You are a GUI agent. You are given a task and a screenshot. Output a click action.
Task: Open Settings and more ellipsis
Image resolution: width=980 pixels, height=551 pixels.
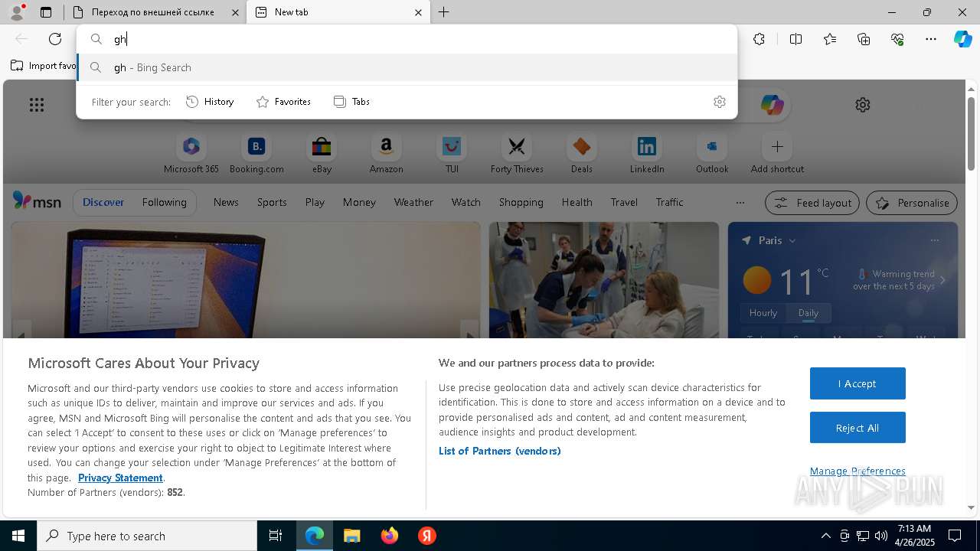point(931,39)
